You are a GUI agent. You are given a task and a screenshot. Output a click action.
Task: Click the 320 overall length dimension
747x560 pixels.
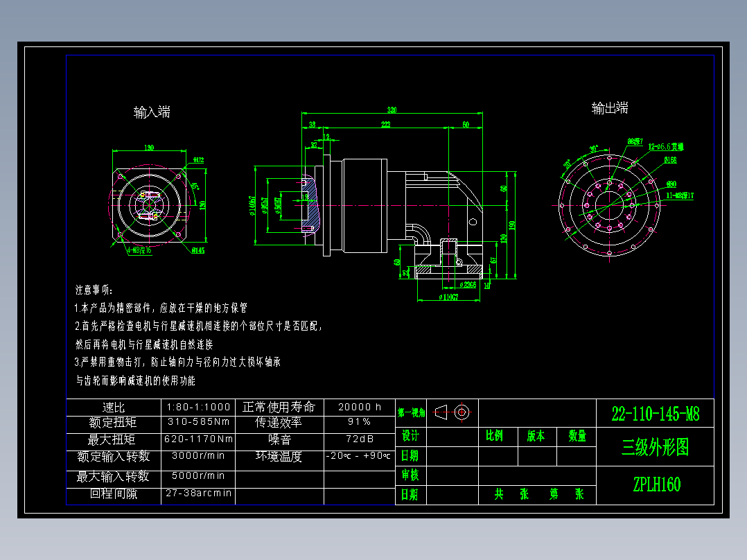pyautogui.click(x=392, y=109)
